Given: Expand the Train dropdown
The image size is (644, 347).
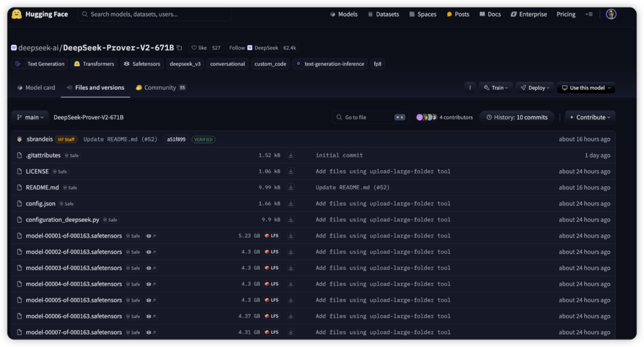Looking at the screenshot, I should [496, 87].
